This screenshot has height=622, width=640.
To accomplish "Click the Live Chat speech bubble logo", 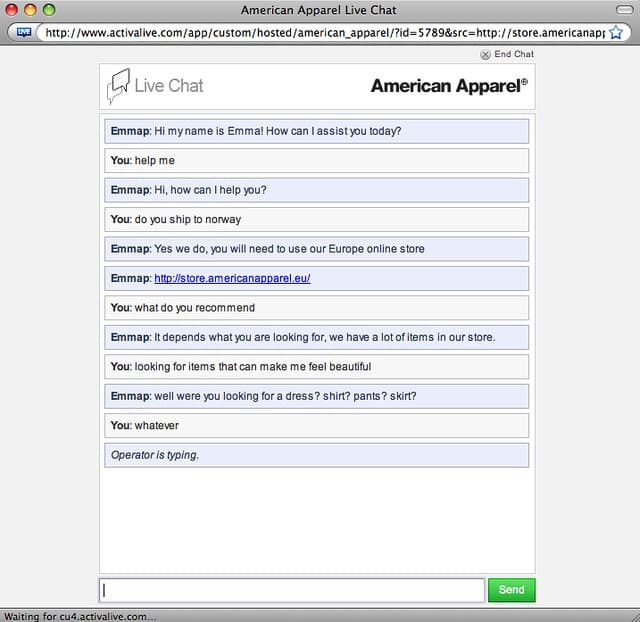I will pos(118,86).
